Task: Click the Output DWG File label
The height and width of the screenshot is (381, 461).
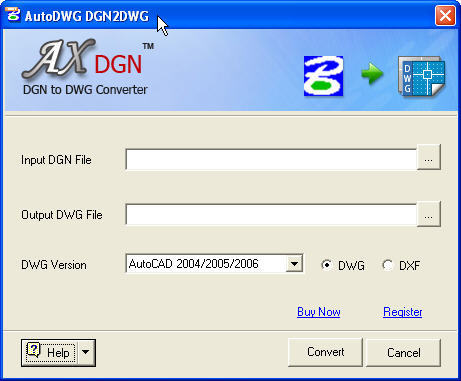Action: [x=62, y=215]
